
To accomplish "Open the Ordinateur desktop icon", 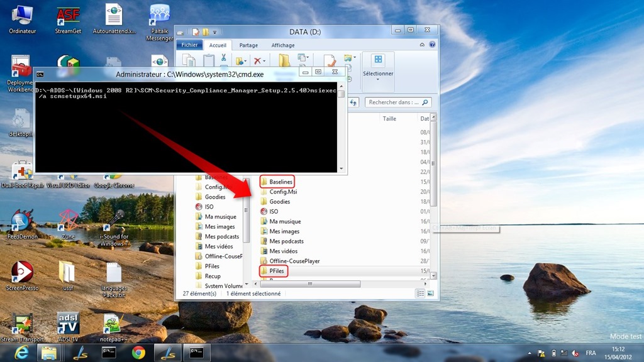I will click(22, 19).
